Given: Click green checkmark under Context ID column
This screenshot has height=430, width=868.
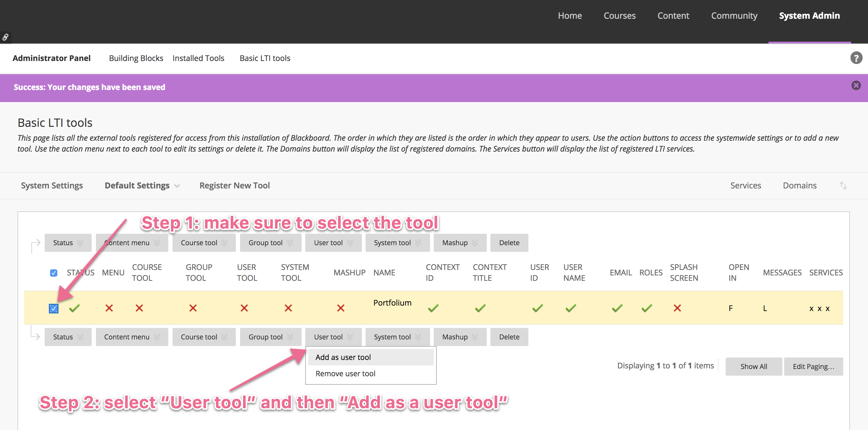Looking at the screenshot, I should tap(433, 308).
